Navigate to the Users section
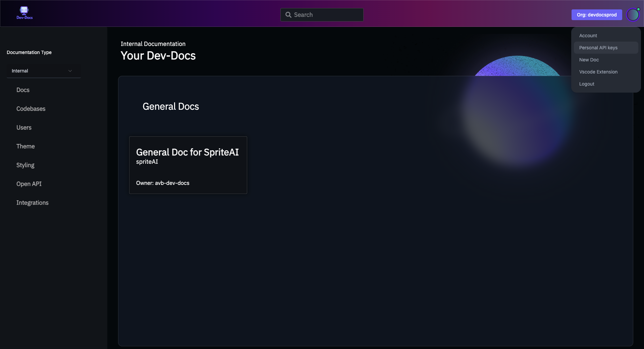644x349 pixels. pyautogui.click(x=24, y=128)
